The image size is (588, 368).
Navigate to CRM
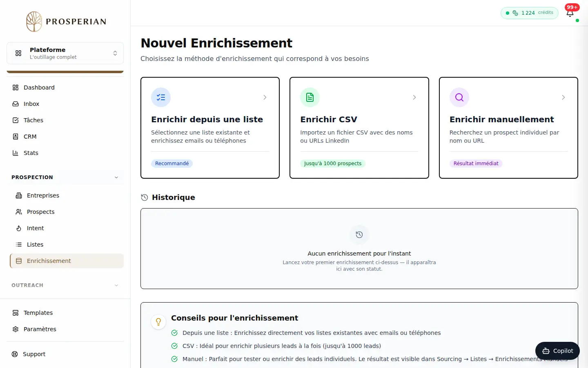pos(65,137)
